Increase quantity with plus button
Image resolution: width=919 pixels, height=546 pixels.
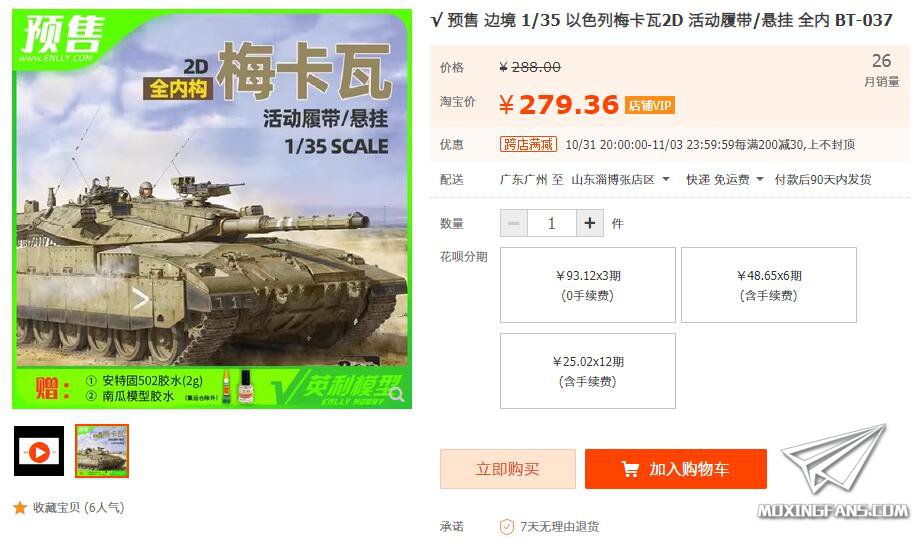click(590, 223)
